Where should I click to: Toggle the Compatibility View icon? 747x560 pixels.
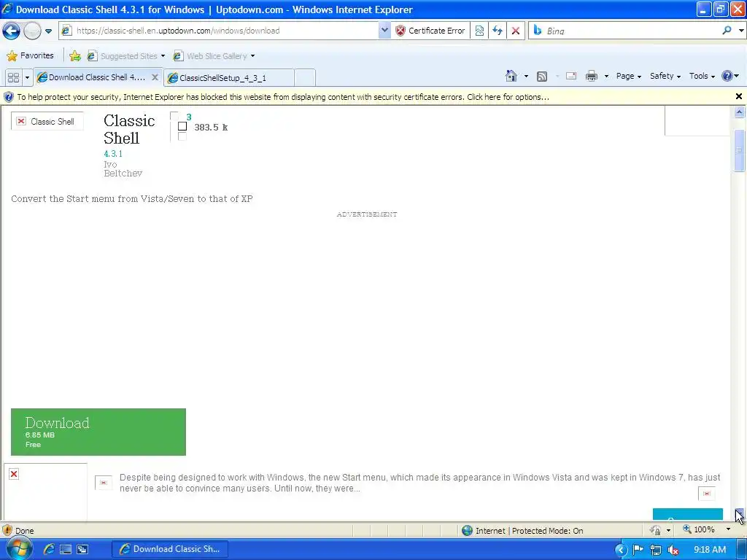[479, 31]
